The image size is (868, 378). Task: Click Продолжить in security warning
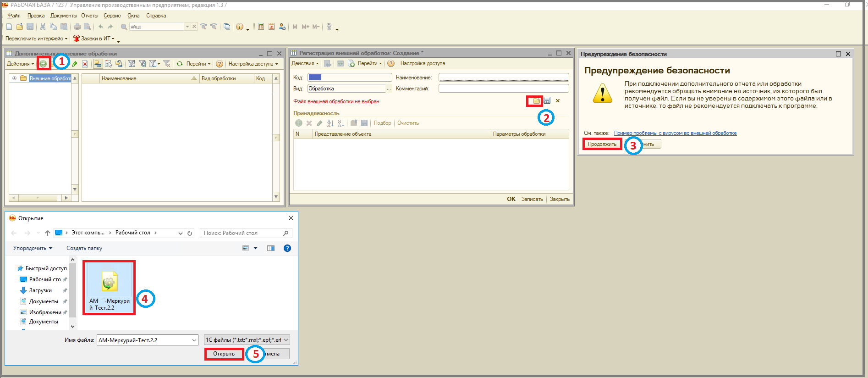click(602, 144)
